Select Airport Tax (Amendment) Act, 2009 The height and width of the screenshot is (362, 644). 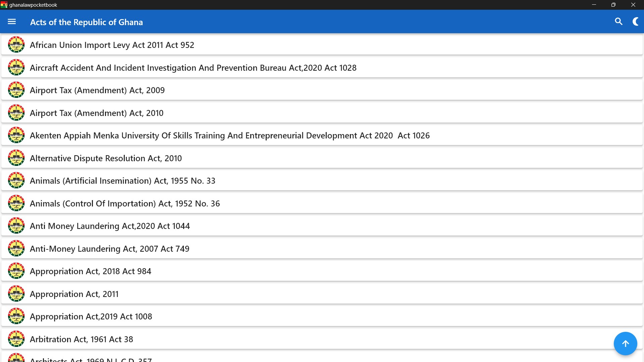tap(97, 90)
